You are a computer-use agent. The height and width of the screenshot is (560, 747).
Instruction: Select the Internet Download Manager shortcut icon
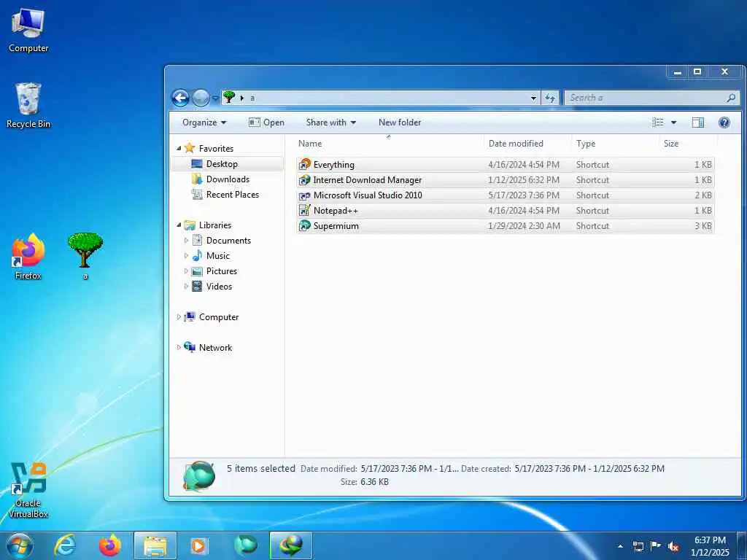pos(304,180)
